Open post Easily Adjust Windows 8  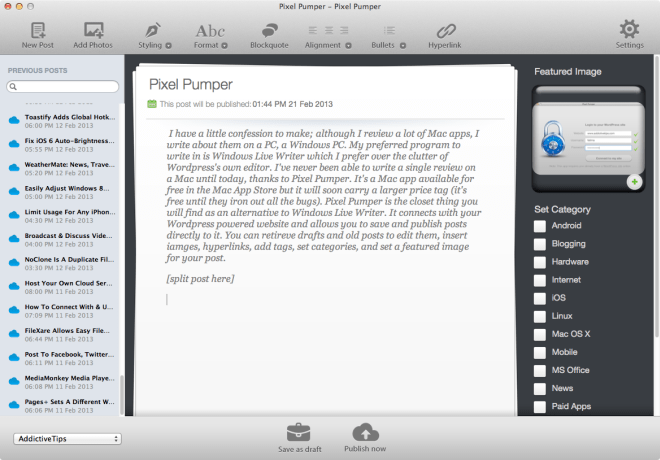click(x=62, y=192)
